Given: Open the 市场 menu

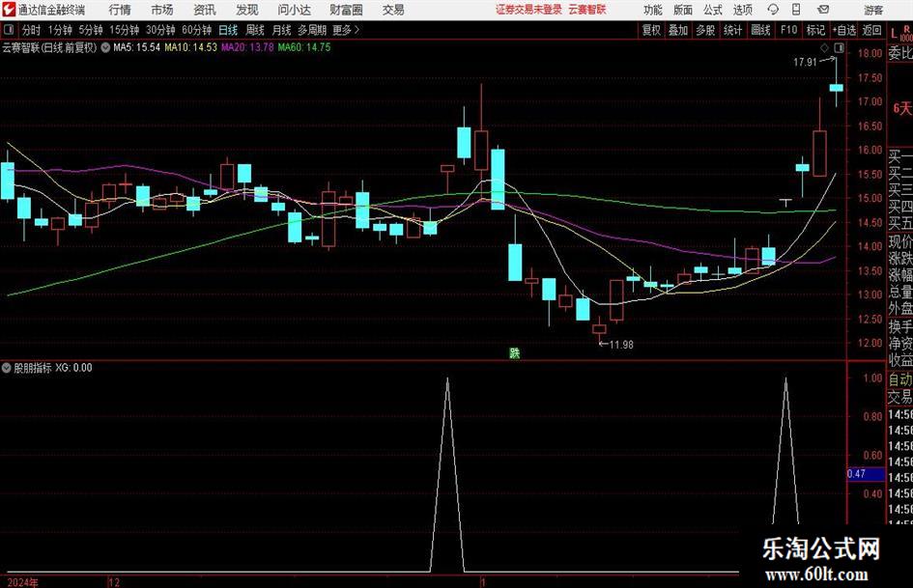Looking at the screenshot, I should (162, 10).
